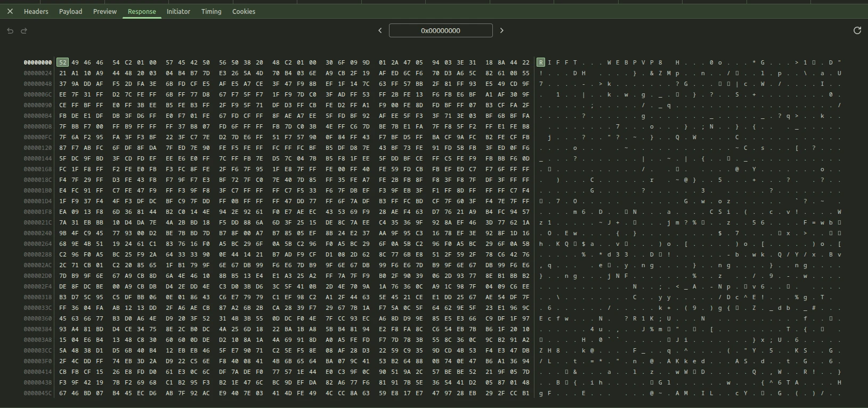The width and height of the screenshot is (868, 408).
Task: Switch to the Payload tab
Action: tap(70, 11)
